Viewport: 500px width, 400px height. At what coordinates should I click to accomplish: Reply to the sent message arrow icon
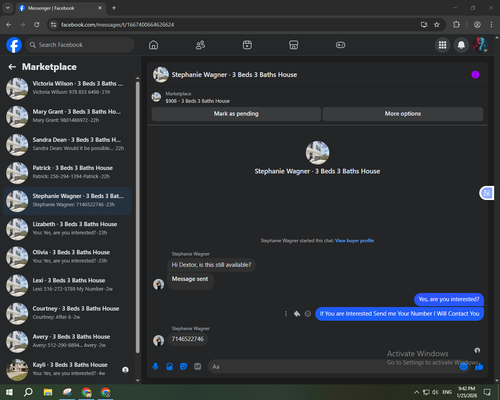point(297,314)
